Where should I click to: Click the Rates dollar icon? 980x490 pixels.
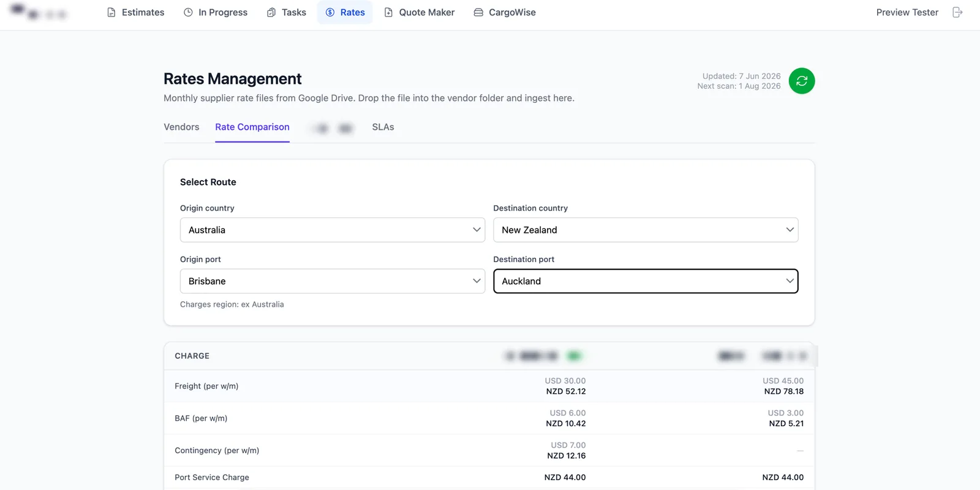pos(330,12)
